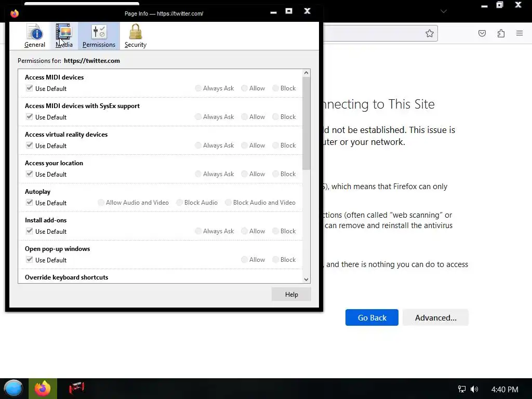Click the Override keyboard shortcuts label
This screenshot has width=532, height=399.
66,277
